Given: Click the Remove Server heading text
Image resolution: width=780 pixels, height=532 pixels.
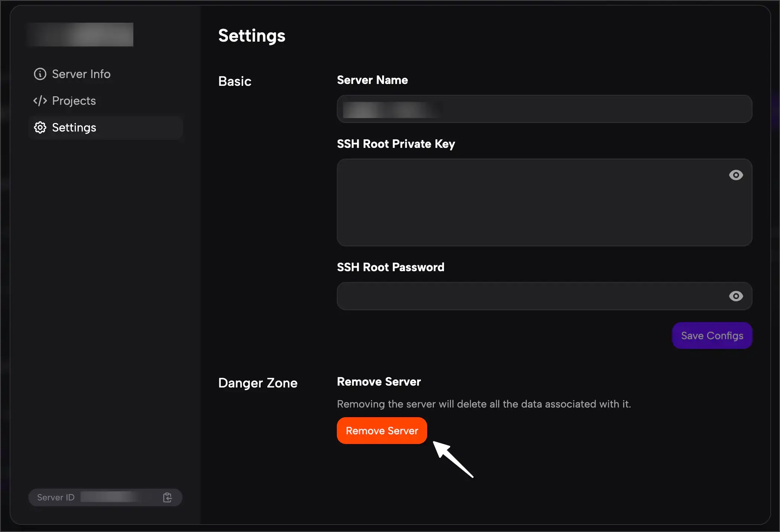Looking at the screenshot, I should coord(378,382).
